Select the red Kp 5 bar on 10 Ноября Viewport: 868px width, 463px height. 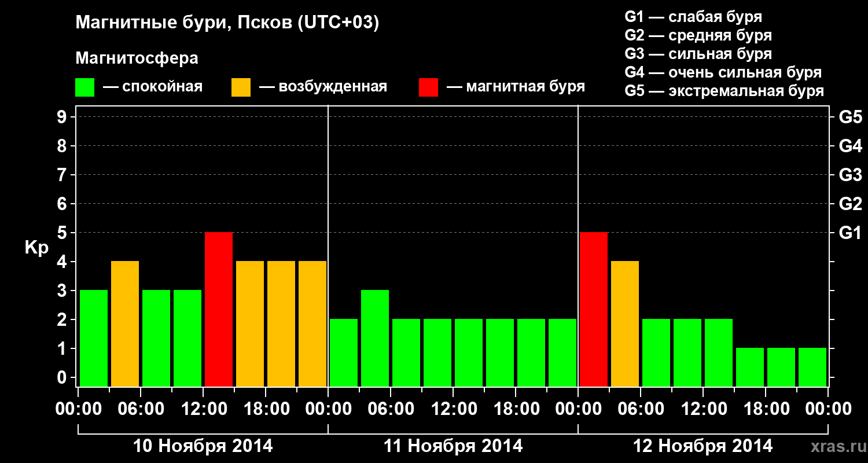(x=219, y=309)
